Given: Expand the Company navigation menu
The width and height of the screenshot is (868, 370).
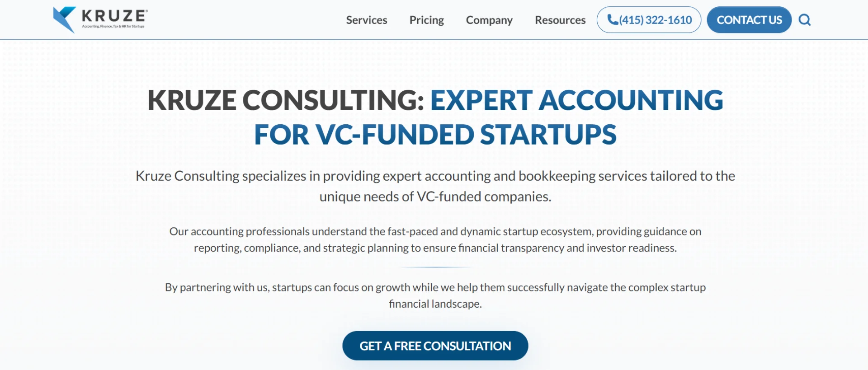Looking at the screenshot, I should (x=489, y=20).
